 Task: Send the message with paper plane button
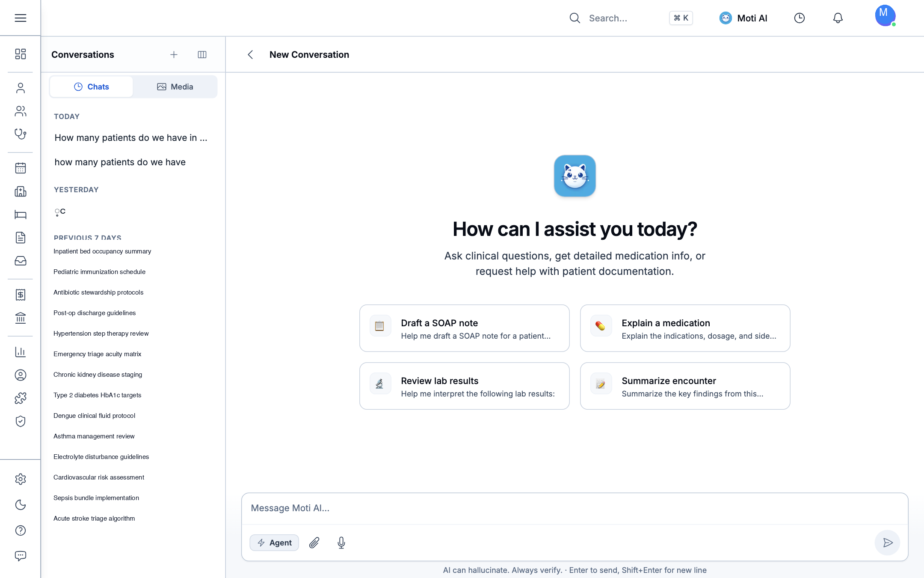point(887,543)
